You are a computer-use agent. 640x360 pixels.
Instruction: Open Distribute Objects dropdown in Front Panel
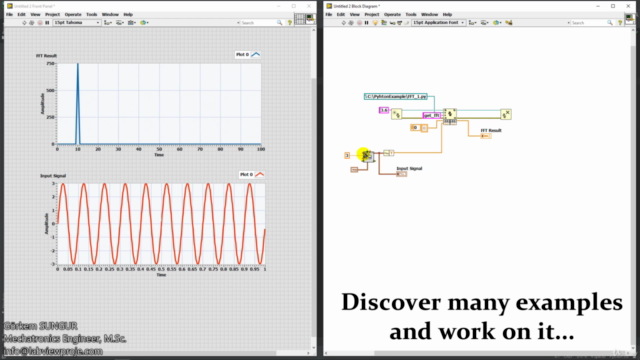[x=120, y=23]
